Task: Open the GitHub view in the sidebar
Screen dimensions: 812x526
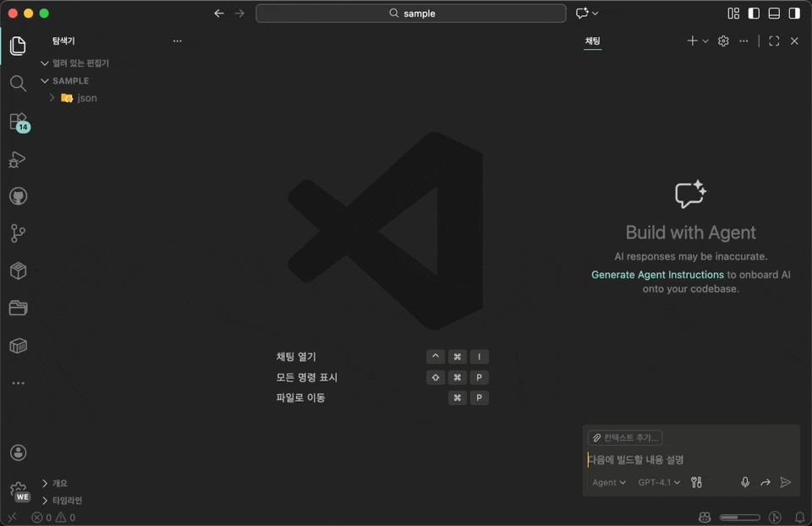Action: 18,195
